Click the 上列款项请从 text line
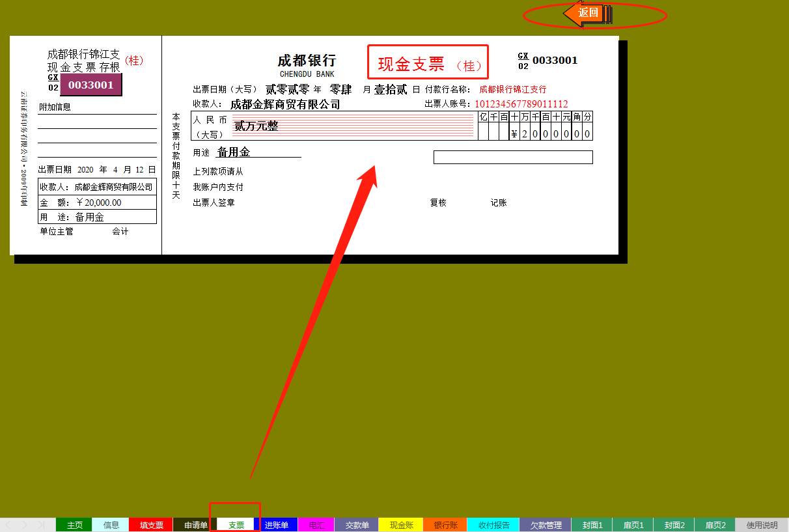This screenshot has width=789, height=532. (x=218, y=171)
